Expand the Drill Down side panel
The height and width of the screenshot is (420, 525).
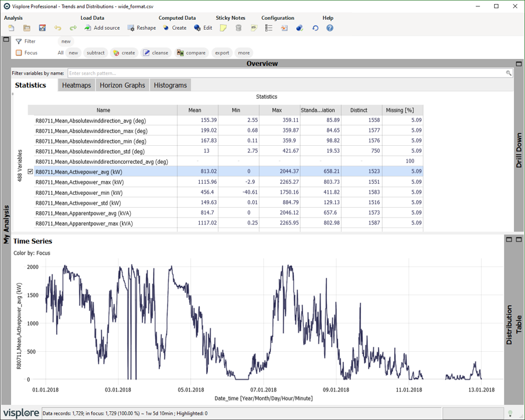[x=519, y=64]
